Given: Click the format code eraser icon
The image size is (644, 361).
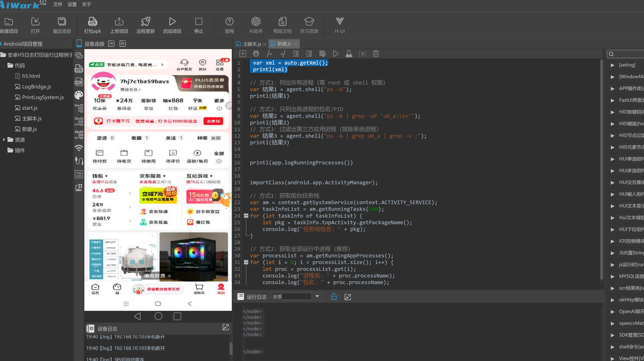Looking at the screenshot, I should 322,54.
